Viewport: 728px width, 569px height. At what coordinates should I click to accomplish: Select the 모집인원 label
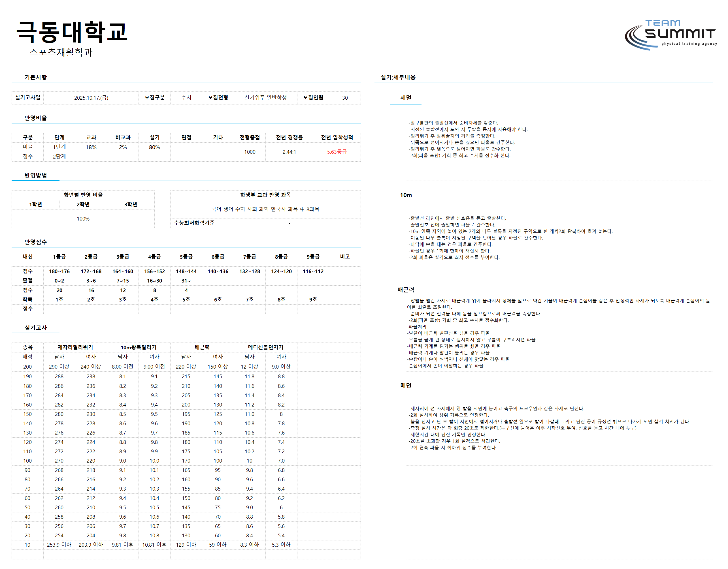click(313, 98)
